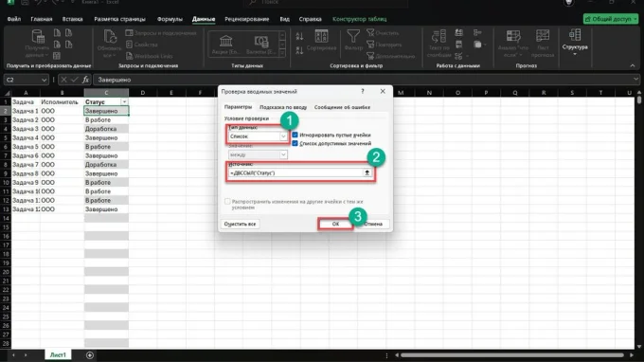Viewport: 644px width, 362px height.
Task: Select the Параметры dialog tab
Action: point(238,107)
